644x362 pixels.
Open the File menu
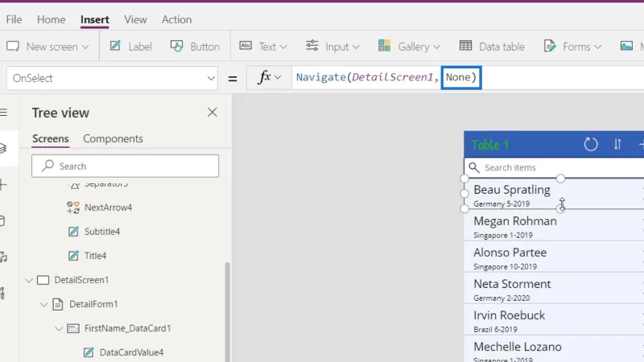14,19
